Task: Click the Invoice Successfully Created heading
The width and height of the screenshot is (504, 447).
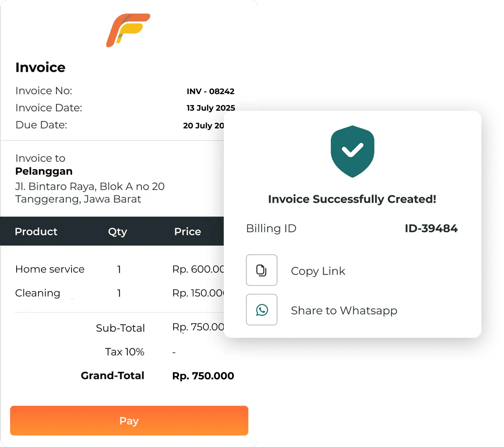Action: pos(352,199)
